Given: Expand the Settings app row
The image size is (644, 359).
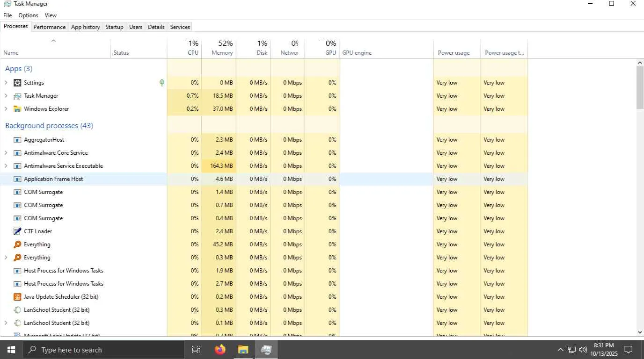Looking at the screenshot, I should (x=6, y=83).
